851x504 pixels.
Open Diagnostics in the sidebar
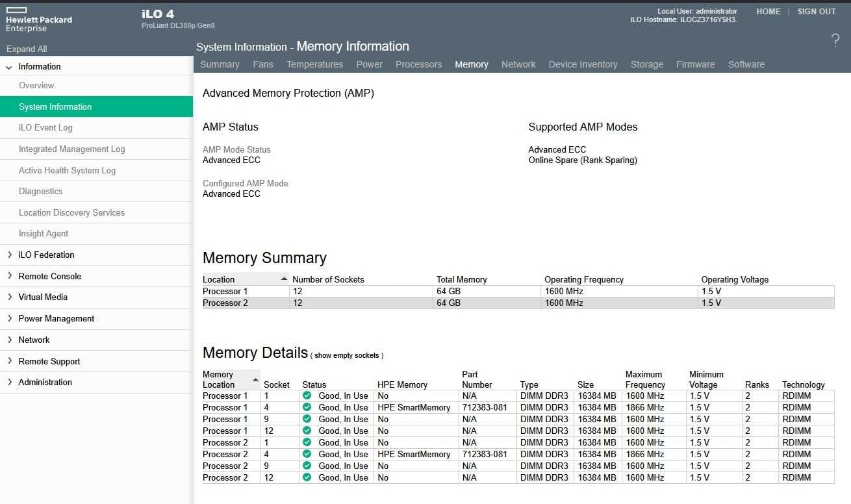pos(96,191)
